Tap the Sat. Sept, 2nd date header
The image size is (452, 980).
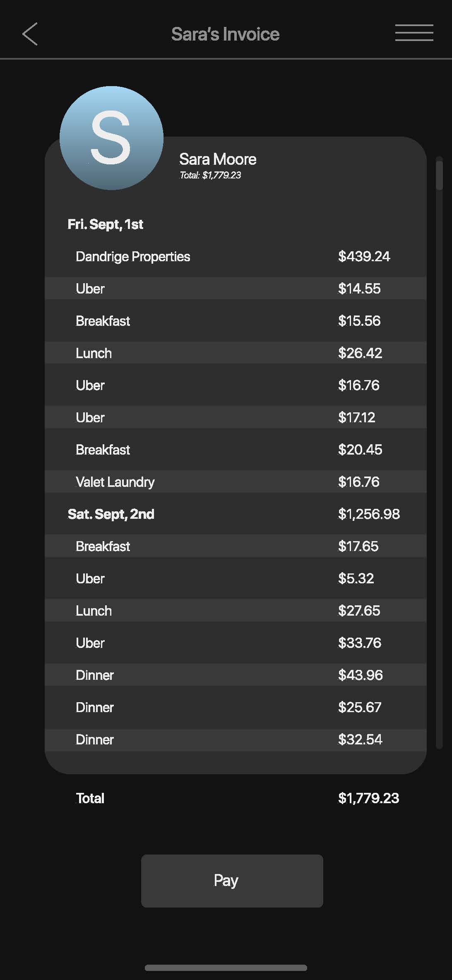pos(111,514)
